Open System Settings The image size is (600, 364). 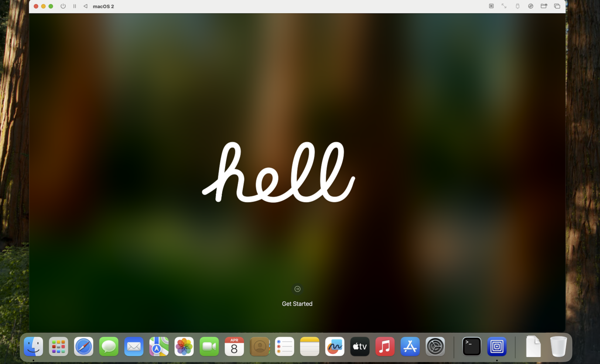point(435,346)
